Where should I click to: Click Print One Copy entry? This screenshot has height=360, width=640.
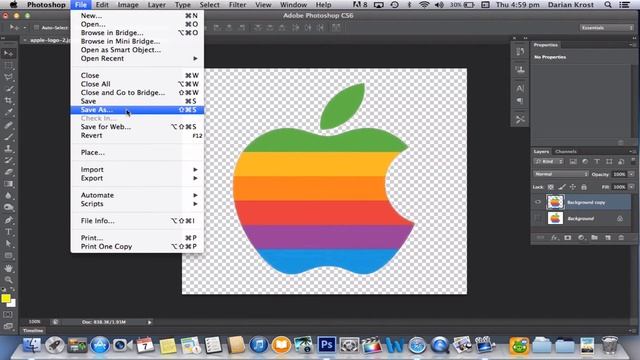click(x=137, y=247)
